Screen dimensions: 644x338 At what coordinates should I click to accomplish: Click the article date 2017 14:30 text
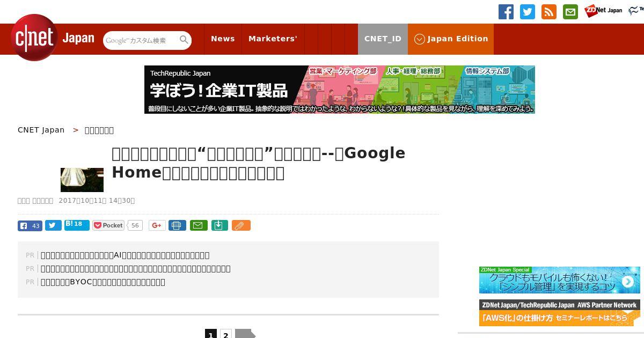click(97, 201)
